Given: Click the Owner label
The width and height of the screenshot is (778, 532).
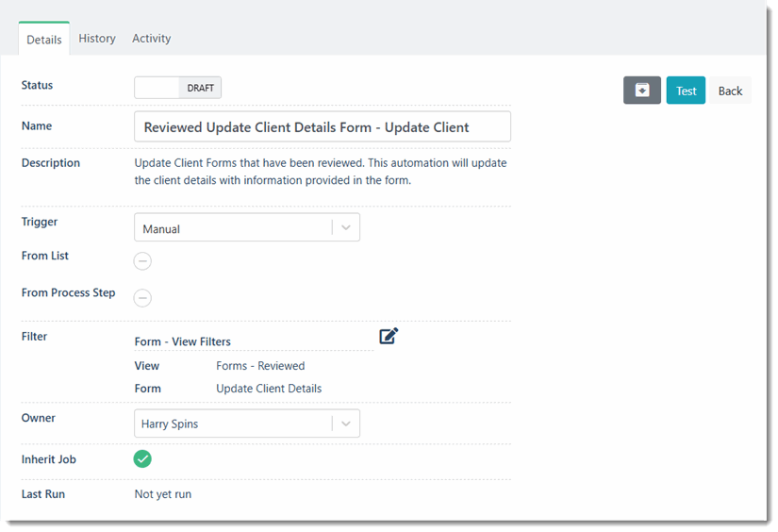Looking at the screenshot, I should click(39, 418).
